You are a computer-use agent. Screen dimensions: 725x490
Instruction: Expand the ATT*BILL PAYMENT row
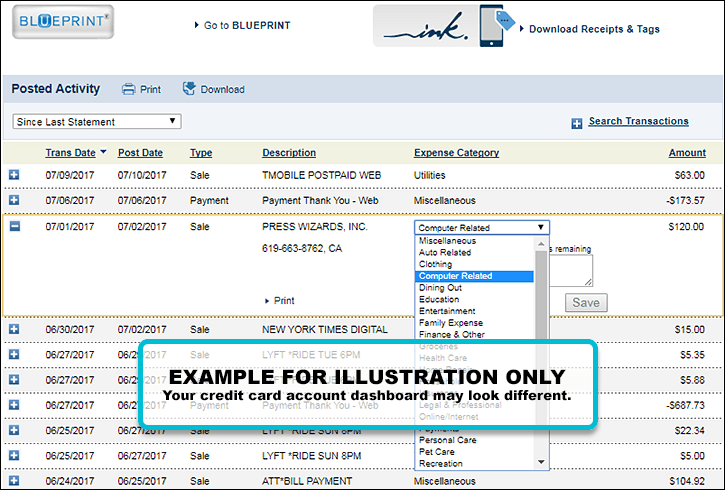pos(14,480)
